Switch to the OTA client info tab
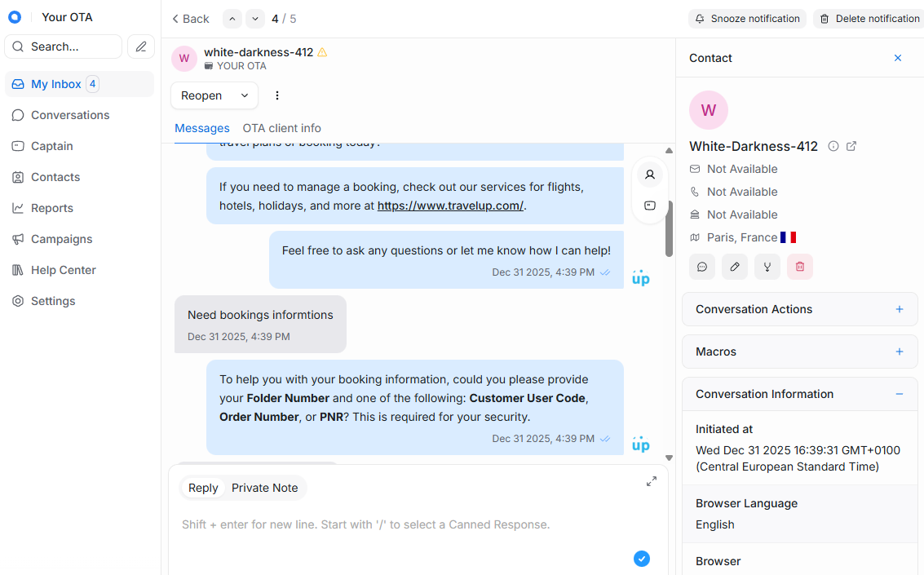Image resolution: width=924 pixels, height=575 pixels. coord(281,128)
